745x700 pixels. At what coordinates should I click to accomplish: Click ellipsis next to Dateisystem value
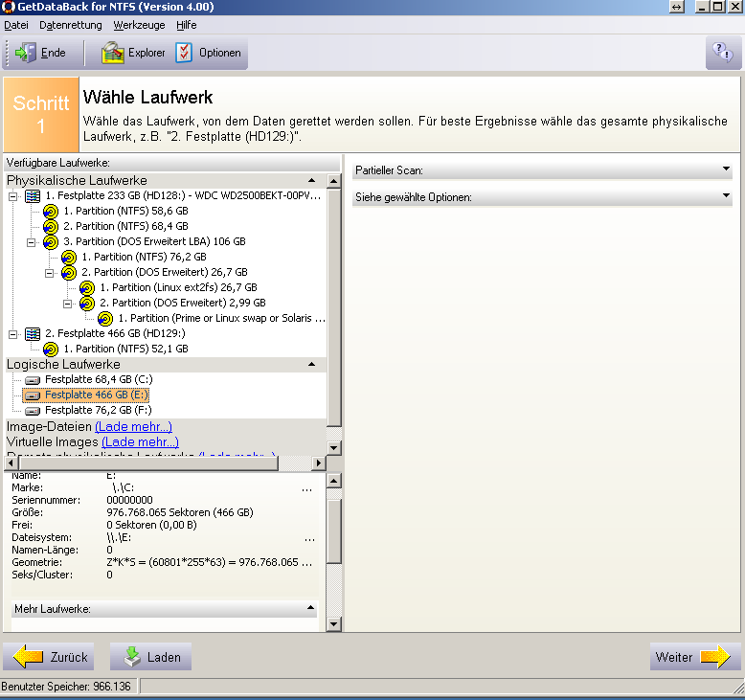coord(310,539)
